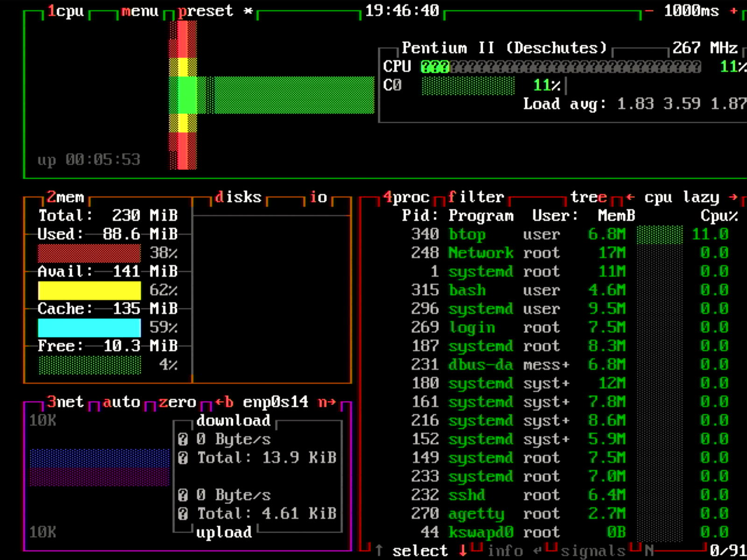This screenshot has height=560, width=747.
Task: Click the purple upload network graph
Action: [99, 477]
